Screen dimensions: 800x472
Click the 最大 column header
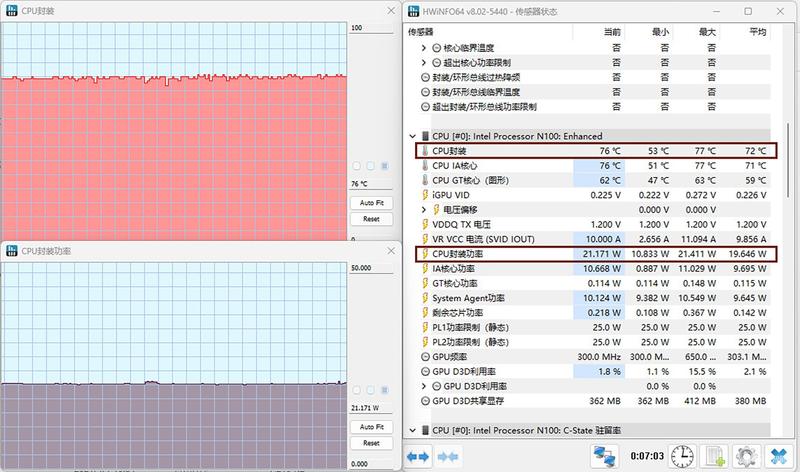[707, 32]
